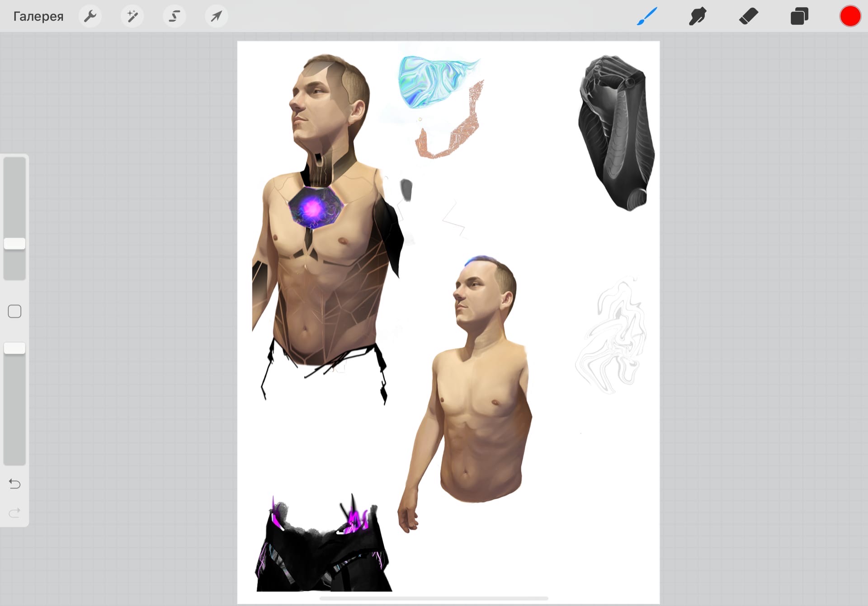
Task: Open the Actions wrench menu
Action: [x=90, y=16]
